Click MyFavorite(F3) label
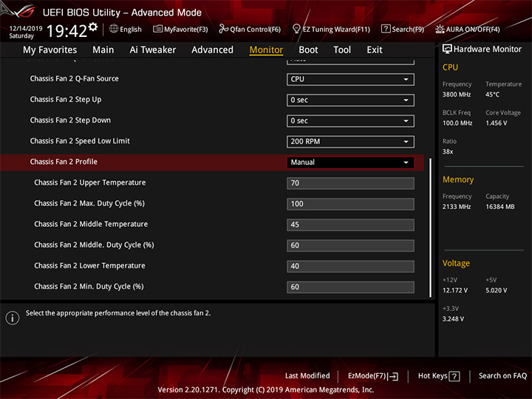The width and height of the screenshot is (532, 399). point(186,30)
